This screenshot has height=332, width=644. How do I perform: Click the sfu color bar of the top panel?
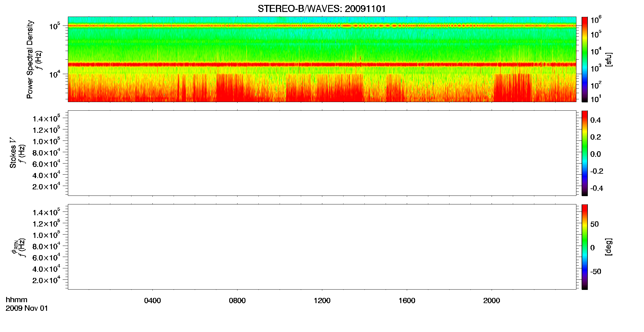[585, 59]
